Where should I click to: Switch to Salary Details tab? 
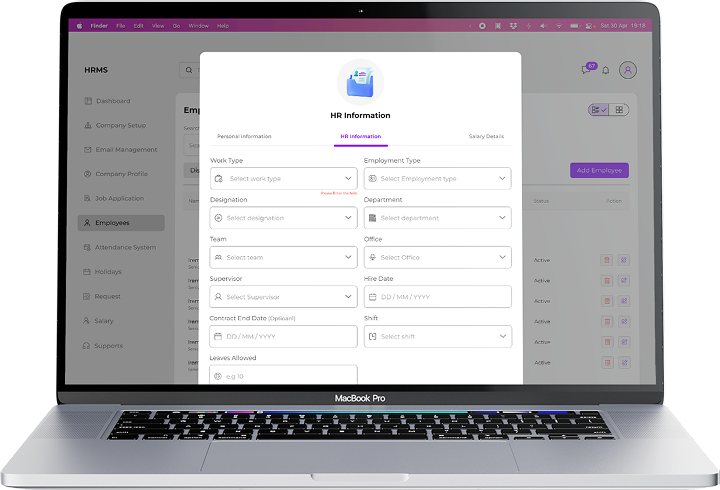486,136
